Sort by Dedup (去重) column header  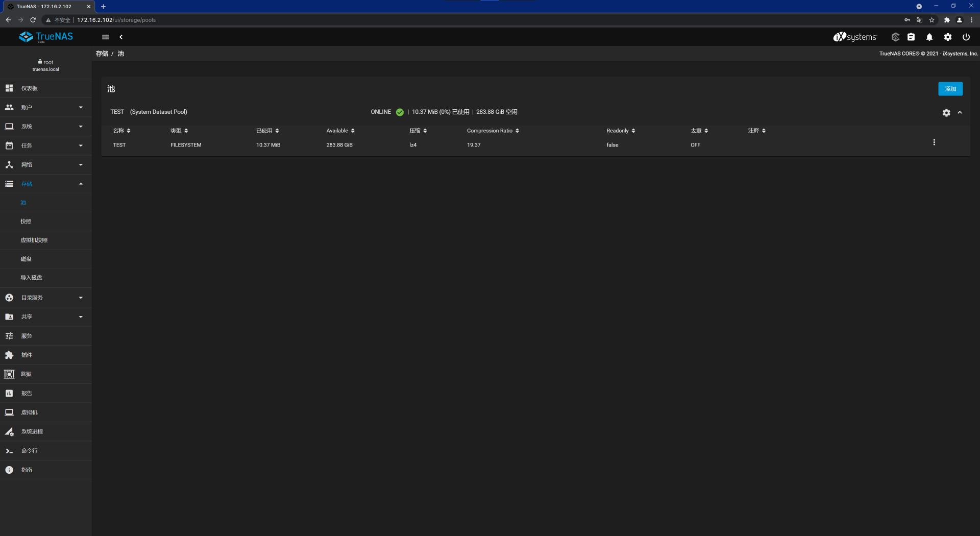pyautogui.click(x=699, y=131)
